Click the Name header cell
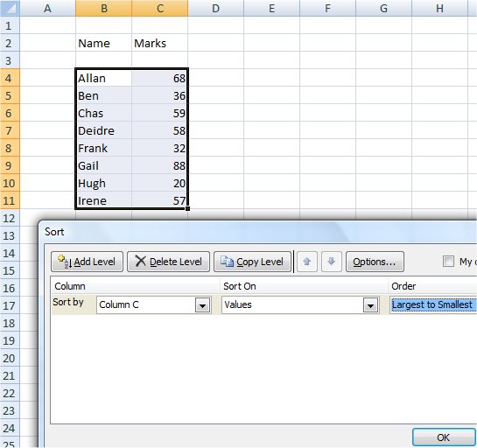The image size is (477, 448). 104,43
